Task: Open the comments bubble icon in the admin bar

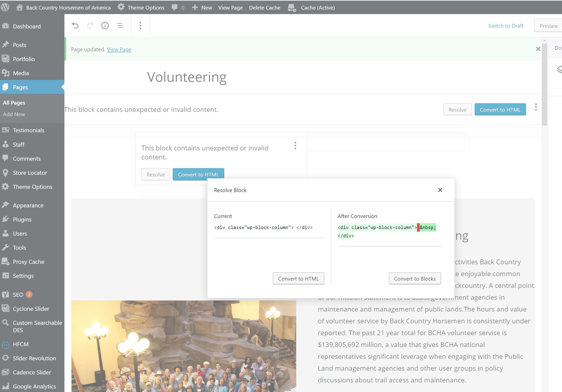Action: (x=178, y=8)
